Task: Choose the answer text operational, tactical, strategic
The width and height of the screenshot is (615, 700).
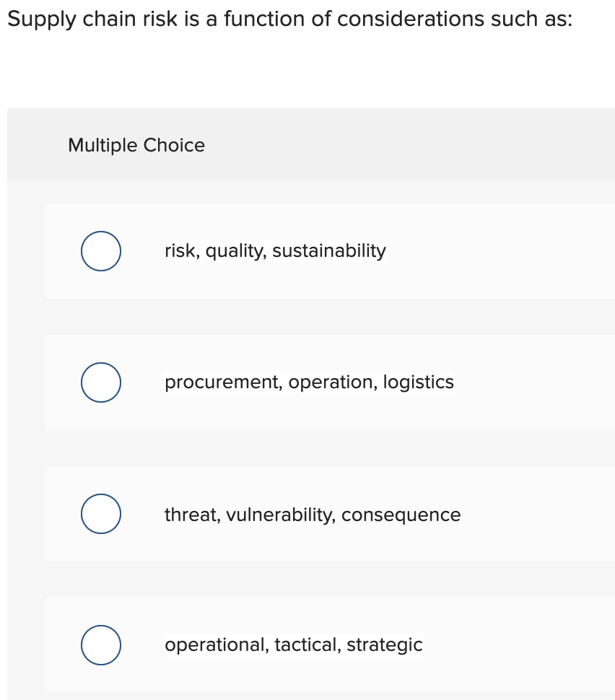Action: (x=294, y=644)
